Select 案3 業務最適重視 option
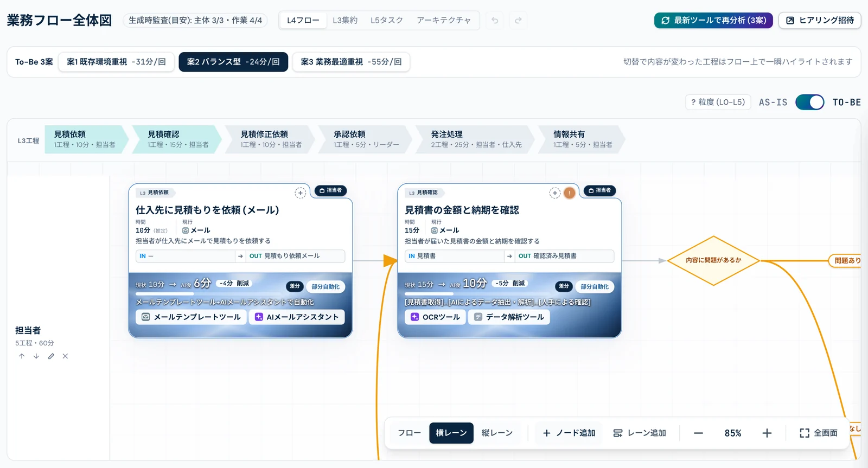The image size is (868, 468). click(x=351, y=62)
